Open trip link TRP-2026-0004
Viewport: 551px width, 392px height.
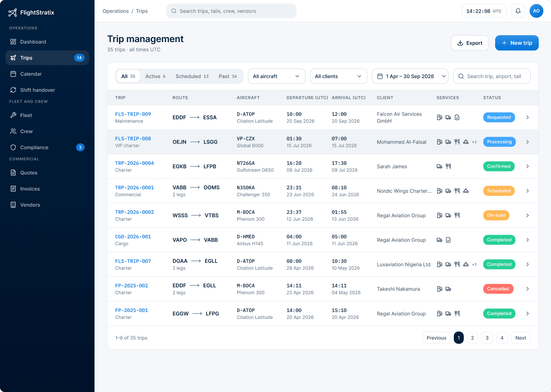[135, 163]
